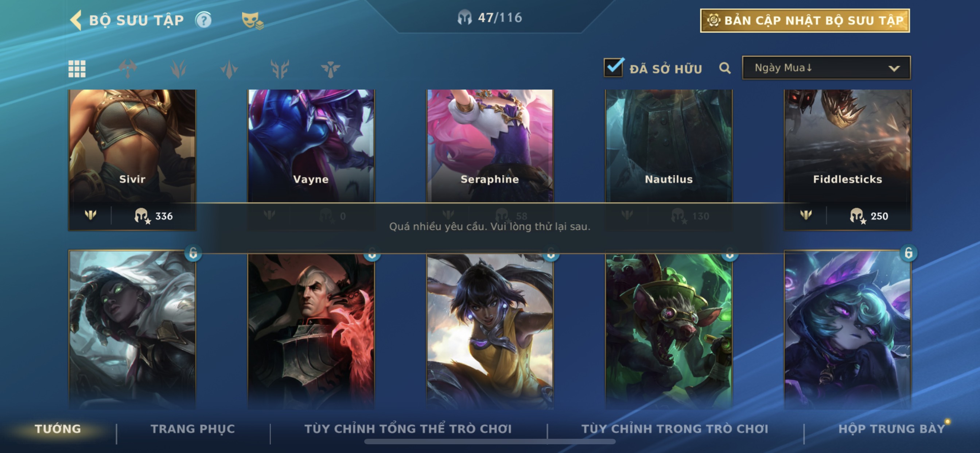Open Tùy Chỉnh Trong Trò Chơi tab

[674, 429]
